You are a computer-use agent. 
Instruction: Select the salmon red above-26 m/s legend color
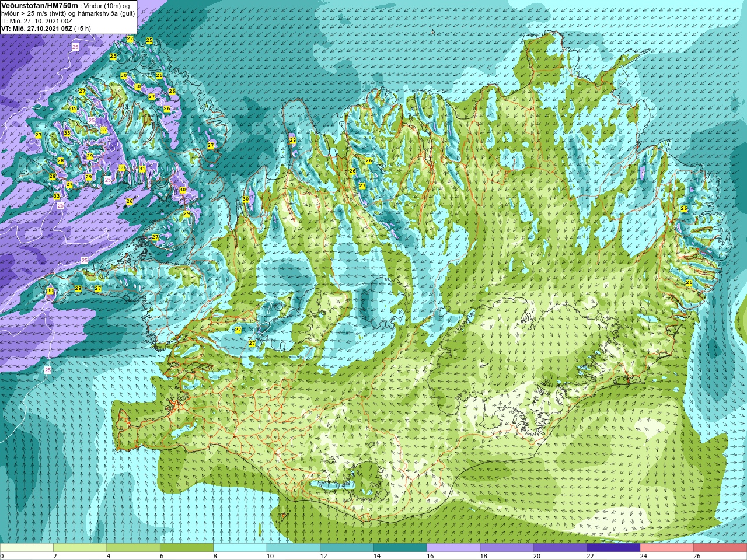720,548
